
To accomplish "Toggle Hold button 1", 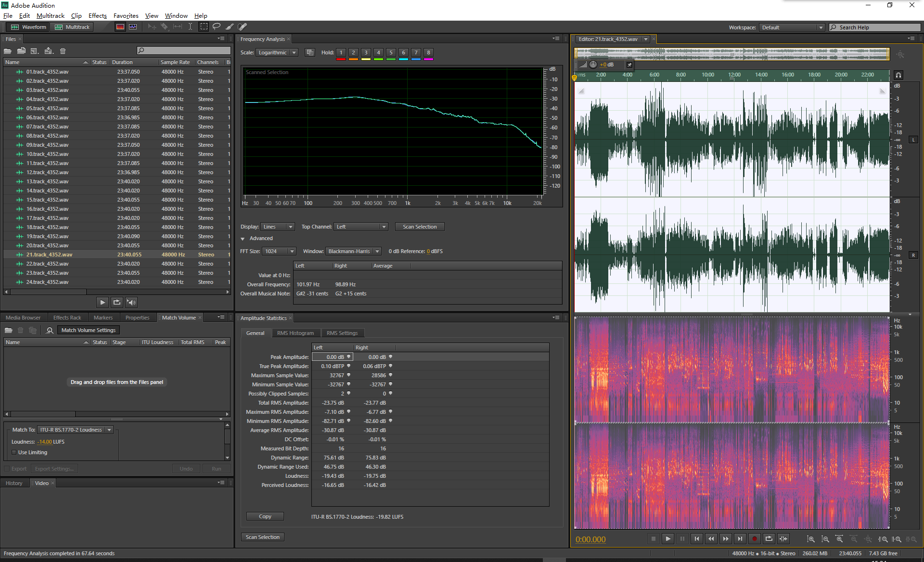I will (341, 52).
